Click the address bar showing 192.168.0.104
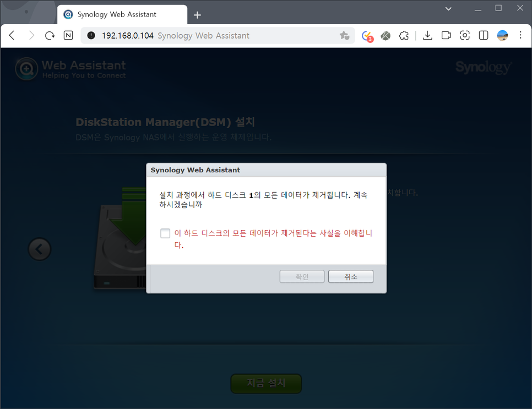The height and width of the screenshot is (409, 532). [217, 35]
